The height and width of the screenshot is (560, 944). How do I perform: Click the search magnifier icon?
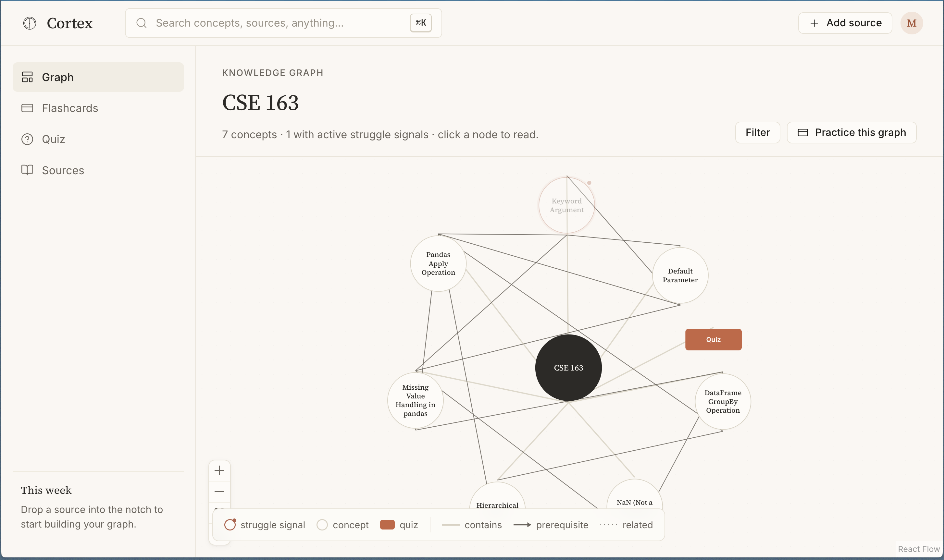pos(142,23)
